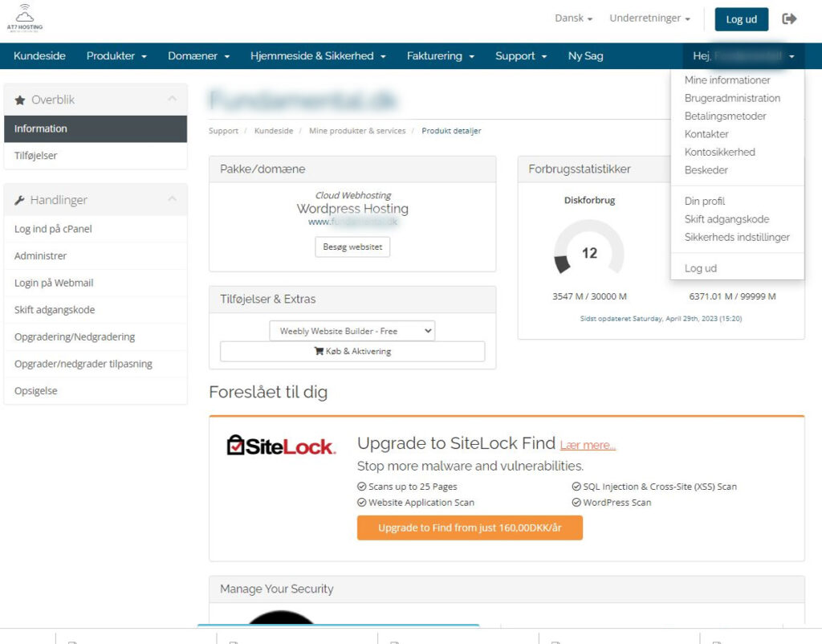The image size is (822, 644).
Task: Collapse the Overblik panel chevron
Action: tap(172, 99)
